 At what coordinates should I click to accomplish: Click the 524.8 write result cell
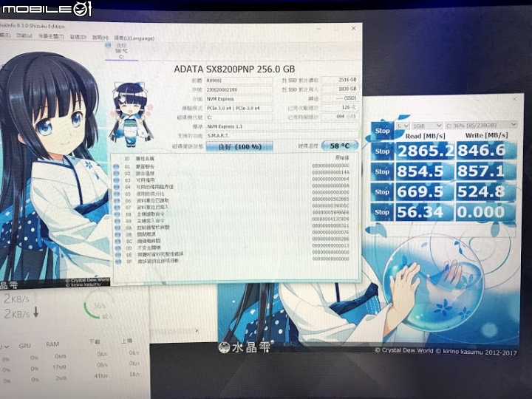click(485, 191)
